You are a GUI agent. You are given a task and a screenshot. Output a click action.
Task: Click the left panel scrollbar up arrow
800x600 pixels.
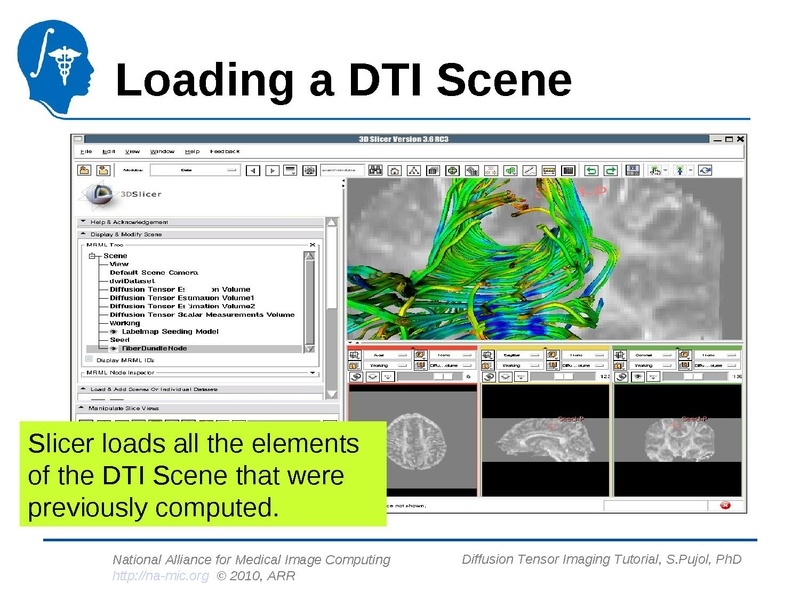[x=332, y=222]
